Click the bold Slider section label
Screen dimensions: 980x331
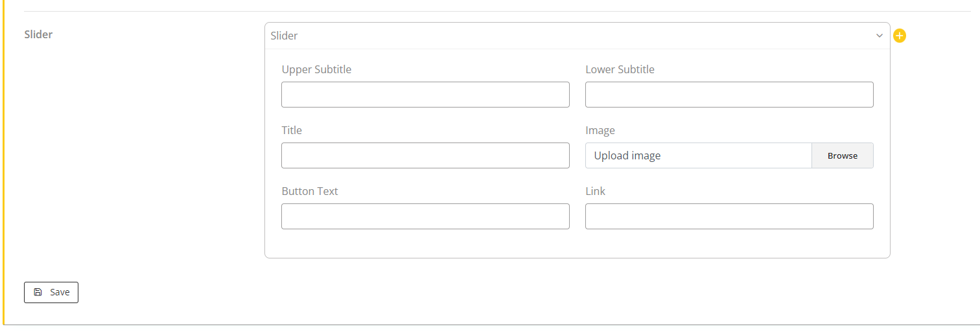coord(38,34)
